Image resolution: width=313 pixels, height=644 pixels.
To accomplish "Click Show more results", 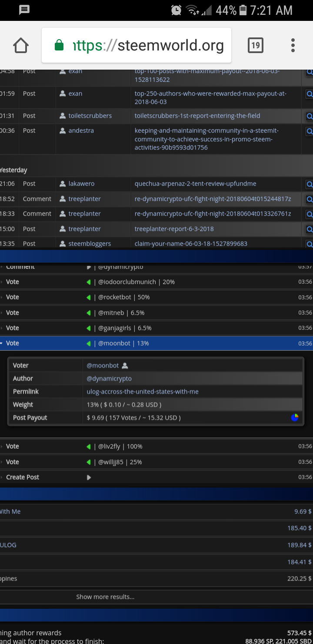I will point(105,597).
